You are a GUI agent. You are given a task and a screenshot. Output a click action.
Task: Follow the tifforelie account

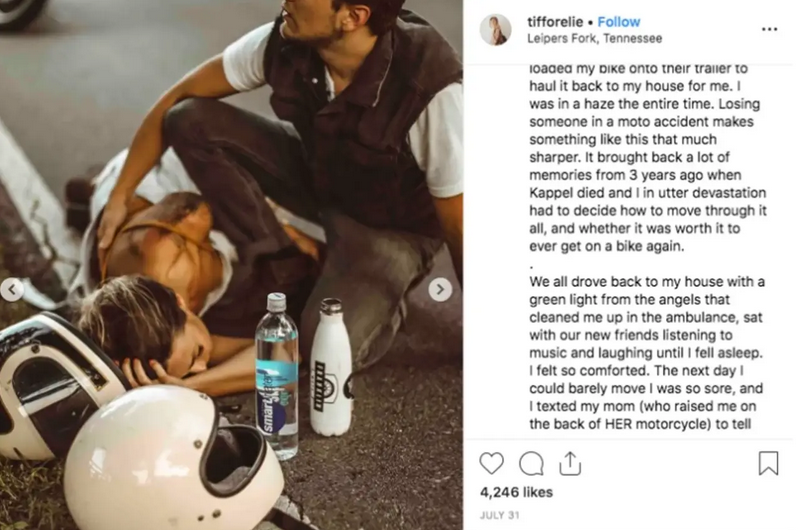618,22
